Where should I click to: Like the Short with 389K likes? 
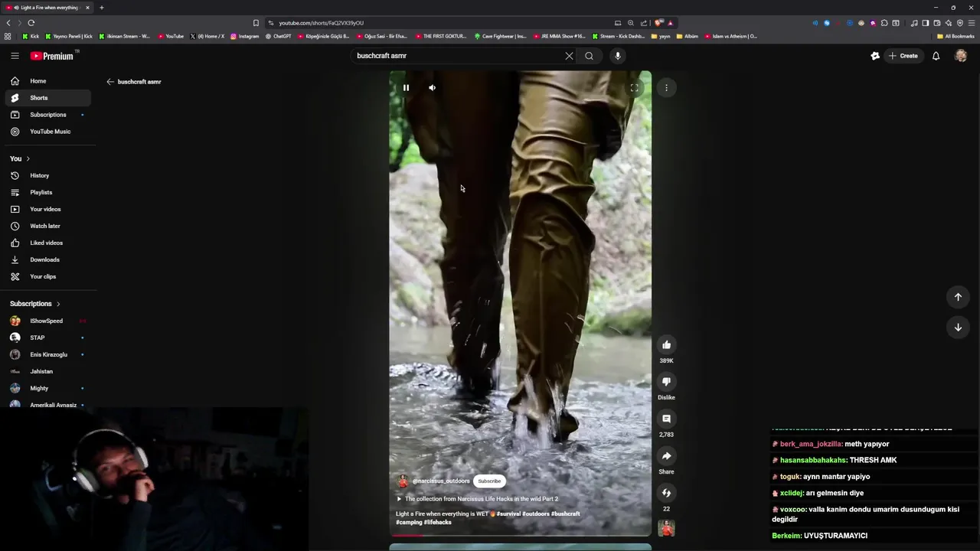click(x=666, y=345)
